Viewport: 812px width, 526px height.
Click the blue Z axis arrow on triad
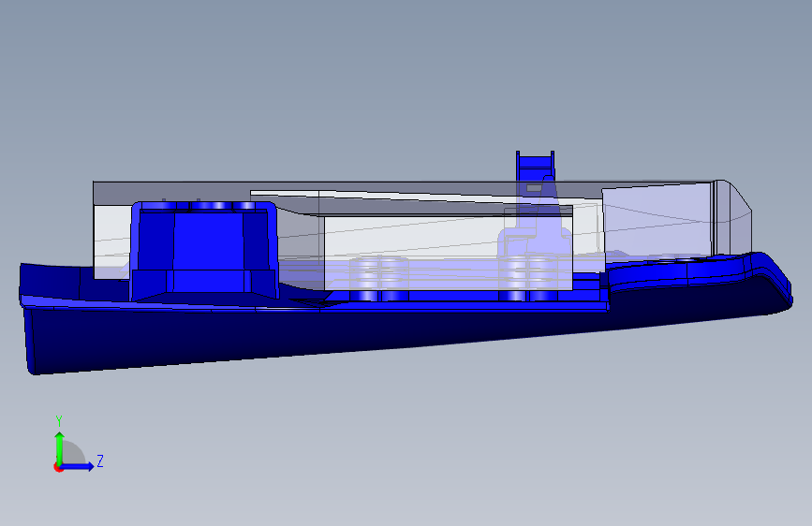(78, 466)
